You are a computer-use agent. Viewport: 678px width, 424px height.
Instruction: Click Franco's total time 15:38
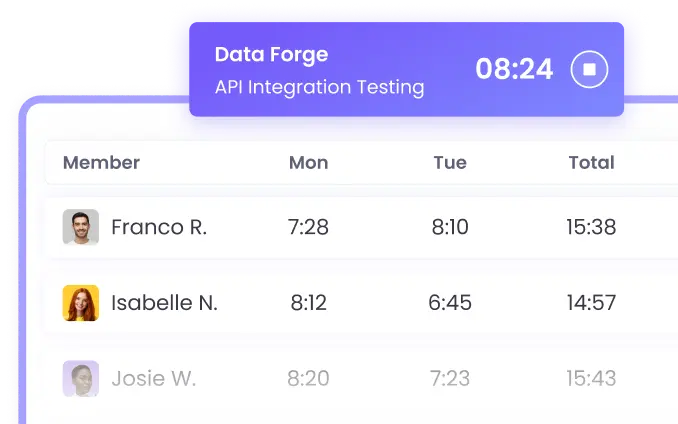pos(591,227)
